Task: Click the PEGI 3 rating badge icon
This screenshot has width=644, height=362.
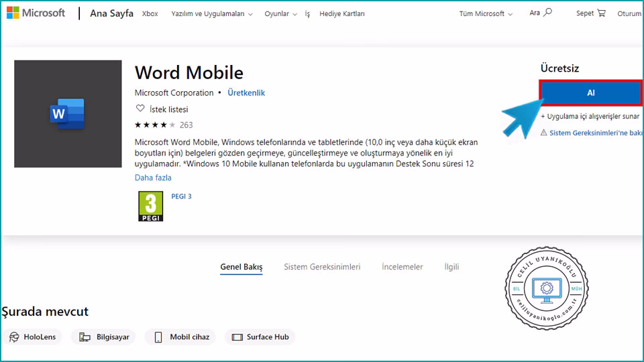Action: 151,206
